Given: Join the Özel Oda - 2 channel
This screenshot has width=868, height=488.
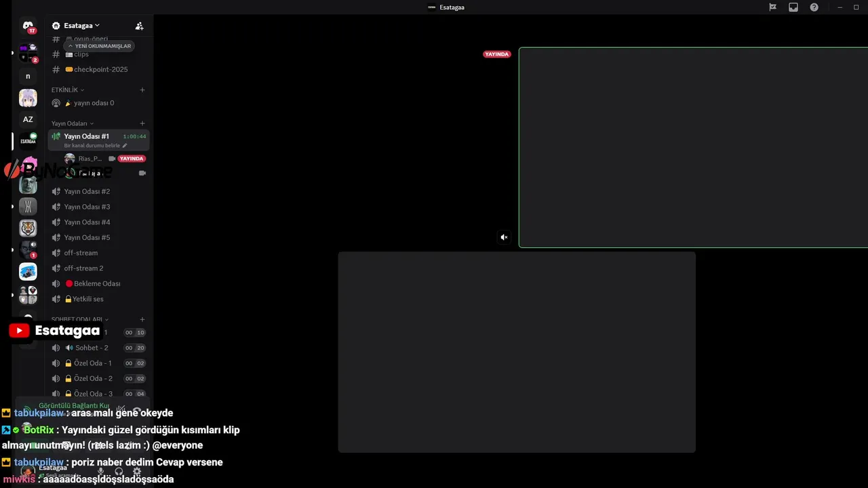Looking at the screenshot, I should click(x=99, y=378).
